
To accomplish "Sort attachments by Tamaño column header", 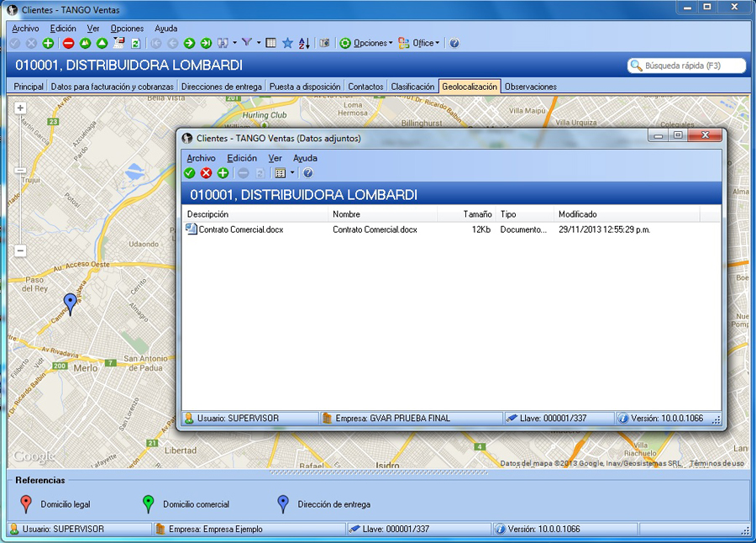I will tap(466, 214).
